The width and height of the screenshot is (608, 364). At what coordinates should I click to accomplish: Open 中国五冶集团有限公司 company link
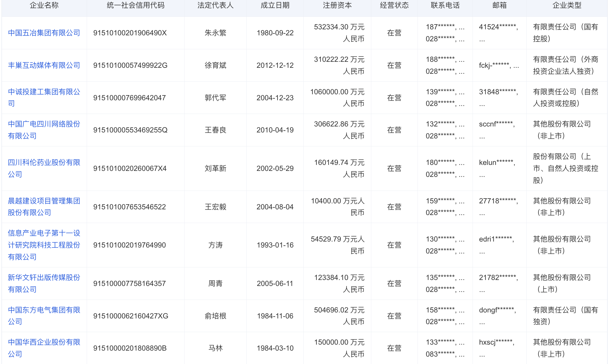[x=44, y=33]
